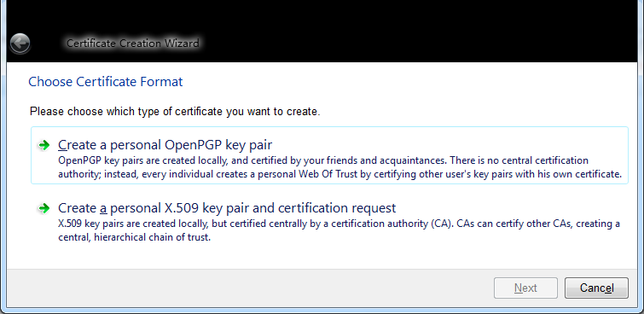Click the Certificate Creation Wizard title text
Viewport: 644px width, 314px height.
(x=133, y=44)
